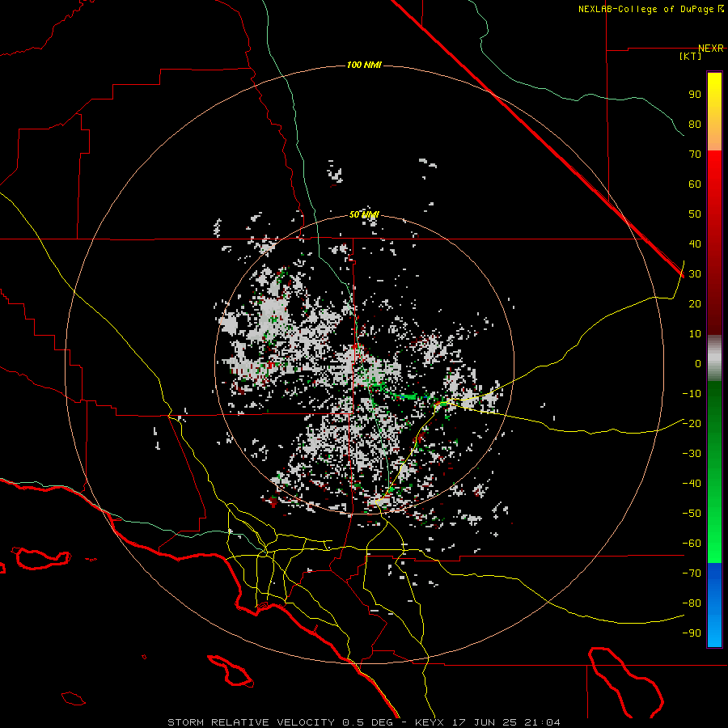Click the positive 80 knot scale label

point(695,125)
